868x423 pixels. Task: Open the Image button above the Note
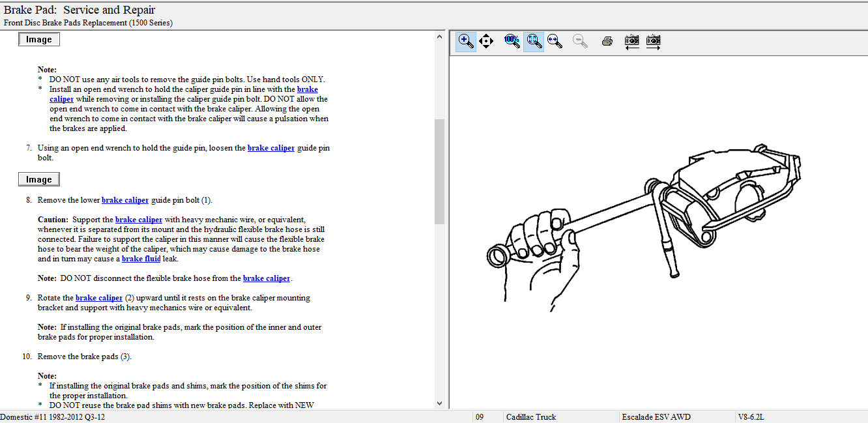tap(39, 40)
